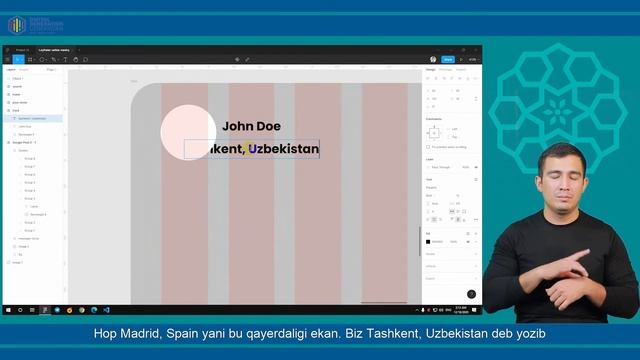Screen dimensions: 640x360
Task: Switch to the Layers tab
Action: point(11,70)
